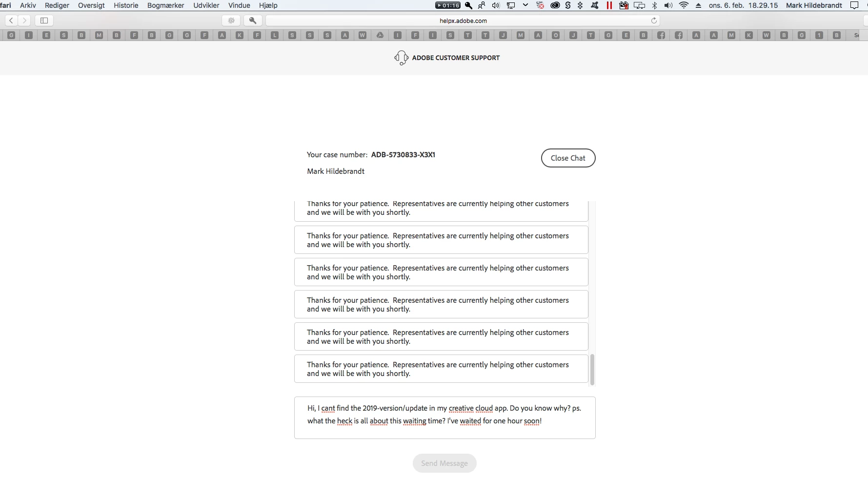Click the Safari forward arrow
The width and height of the screenshot is (868, 481).
(24, 21)
